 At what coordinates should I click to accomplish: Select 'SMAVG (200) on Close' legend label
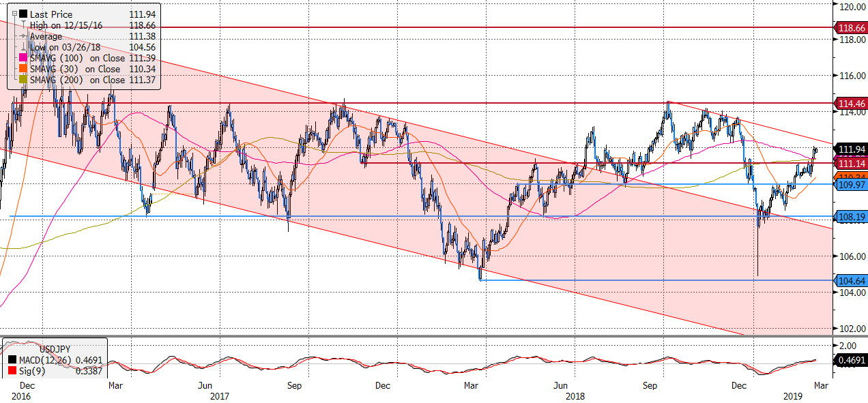coord(77,80)
